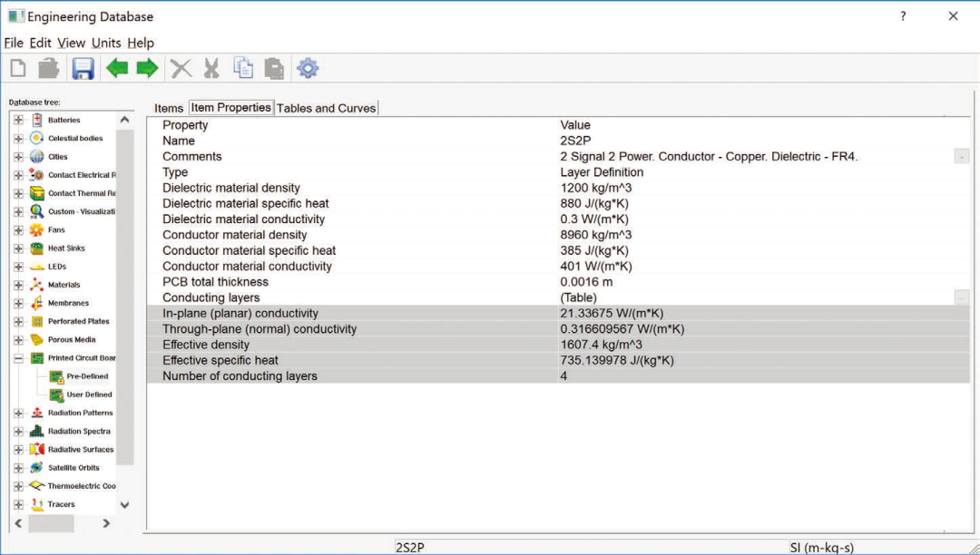The image size is (980, 555).
Task: Click the Dielectric material conductivity value
Action: coord(594,219)
